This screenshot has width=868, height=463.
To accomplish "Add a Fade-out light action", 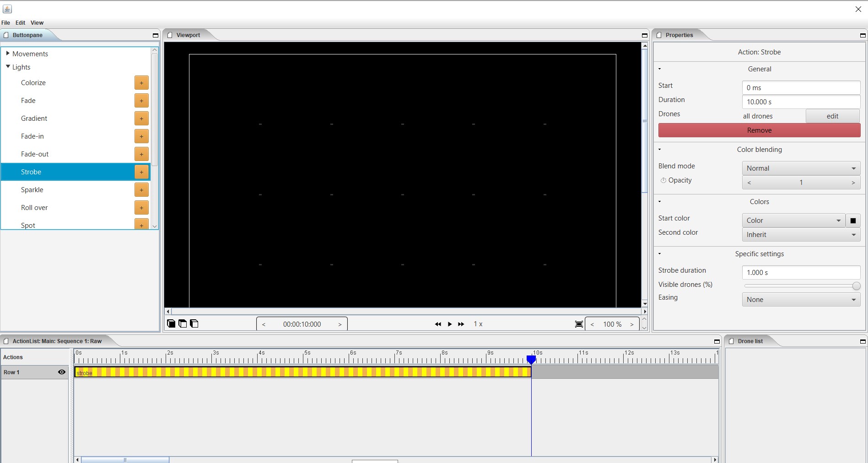I will (141, 154).
